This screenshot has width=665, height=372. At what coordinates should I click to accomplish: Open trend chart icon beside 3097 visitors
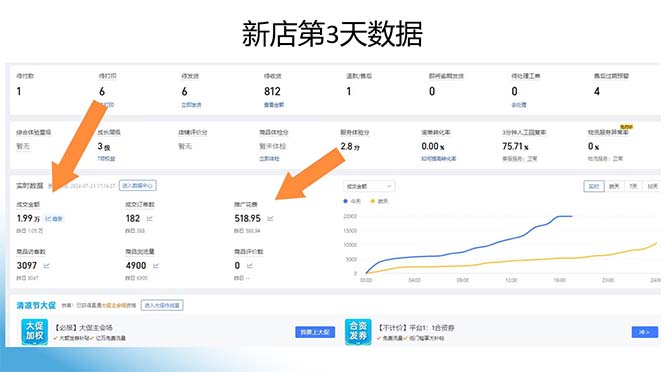[47, 266]
